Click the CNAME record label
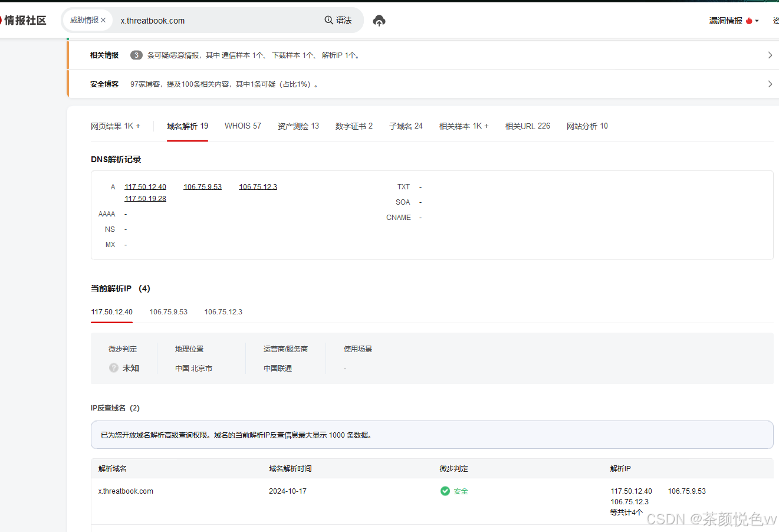779x532 pixels. [399, 218]
